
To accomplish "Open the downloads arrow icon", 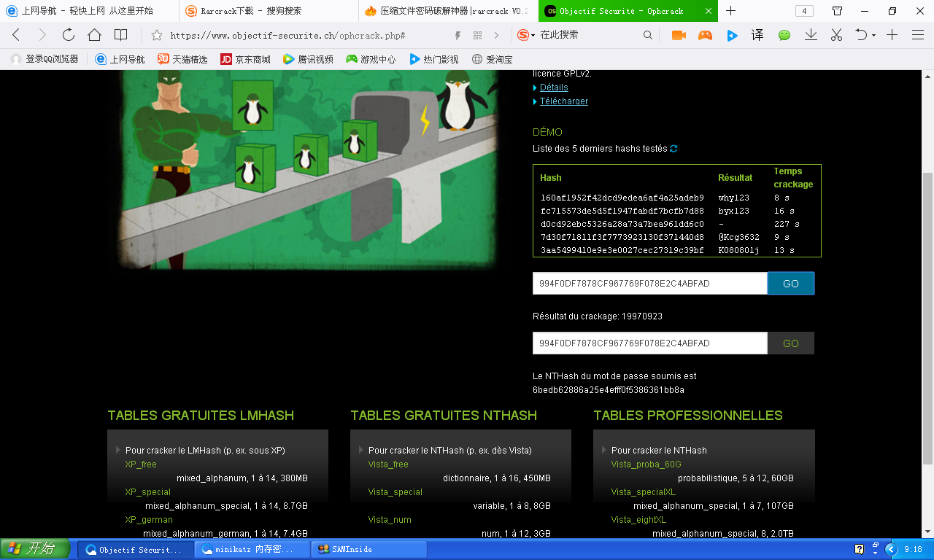I will click(811, 35).
